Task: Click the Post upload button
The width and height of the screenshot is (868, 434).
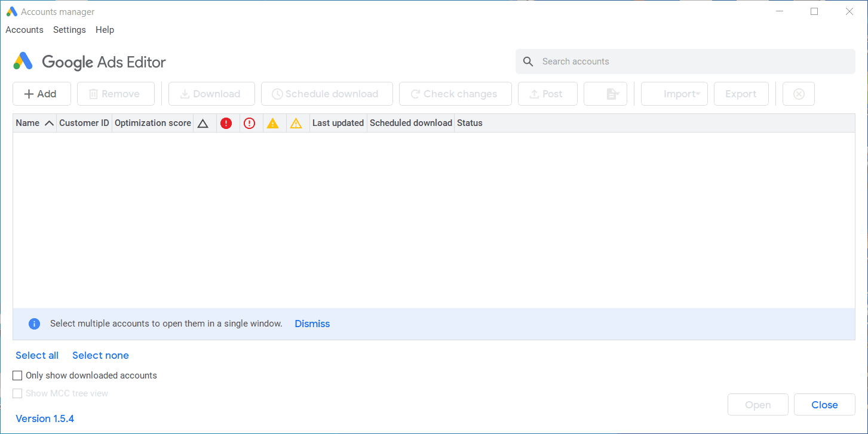Action: click(x=547, y=94)
